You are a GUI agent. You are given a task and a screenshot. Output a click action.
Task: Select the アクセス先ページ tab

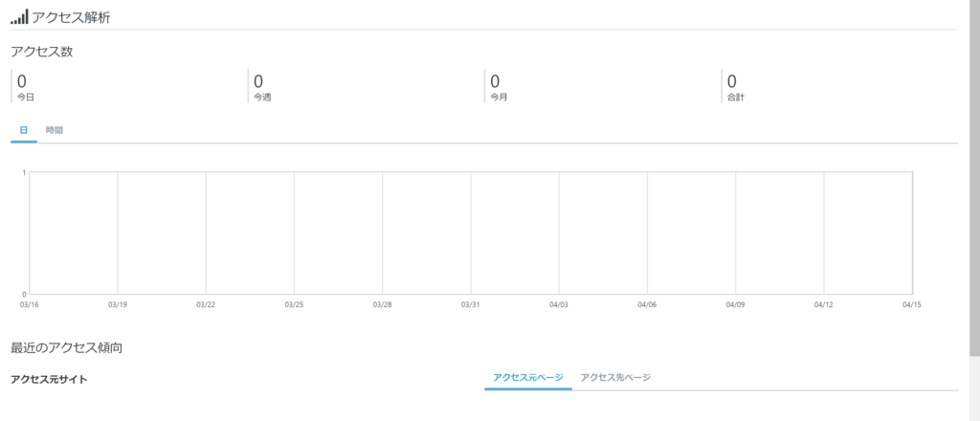[615, 377]
